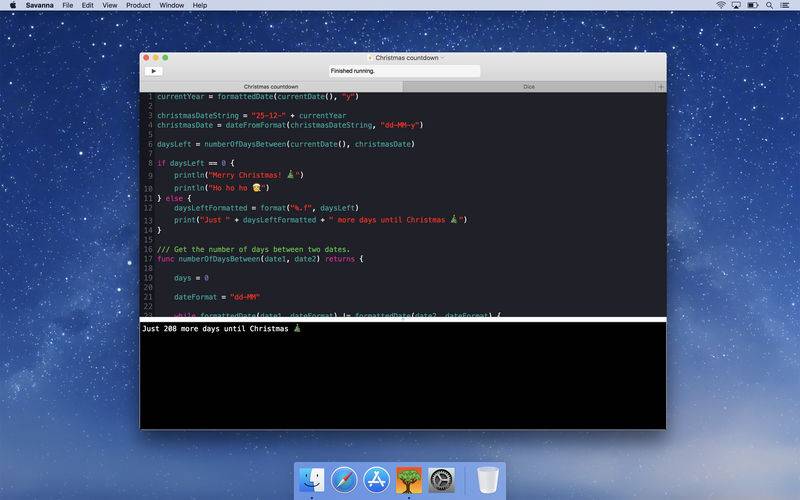
Task: Click the 'daysLeftFormatted = format' line
Action: (x=266, y=208)
